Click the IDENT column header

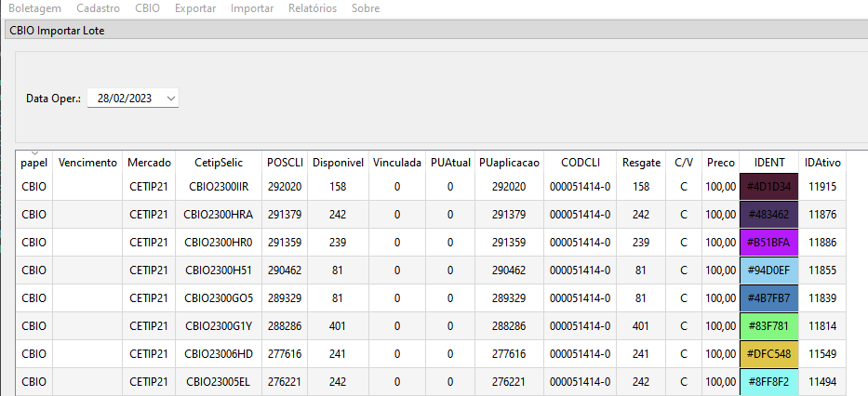point(769,163)
